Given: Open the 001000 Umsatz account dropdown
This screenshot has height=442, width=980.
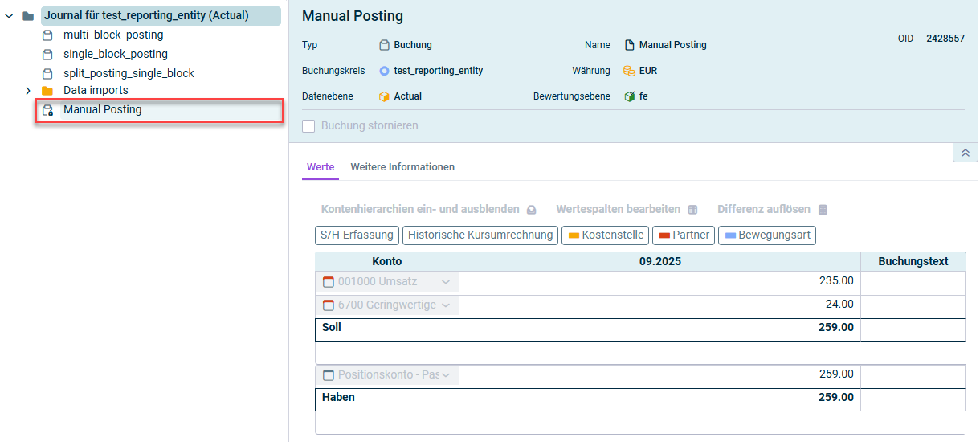Looking at the screenshot, I should [446, 282].
